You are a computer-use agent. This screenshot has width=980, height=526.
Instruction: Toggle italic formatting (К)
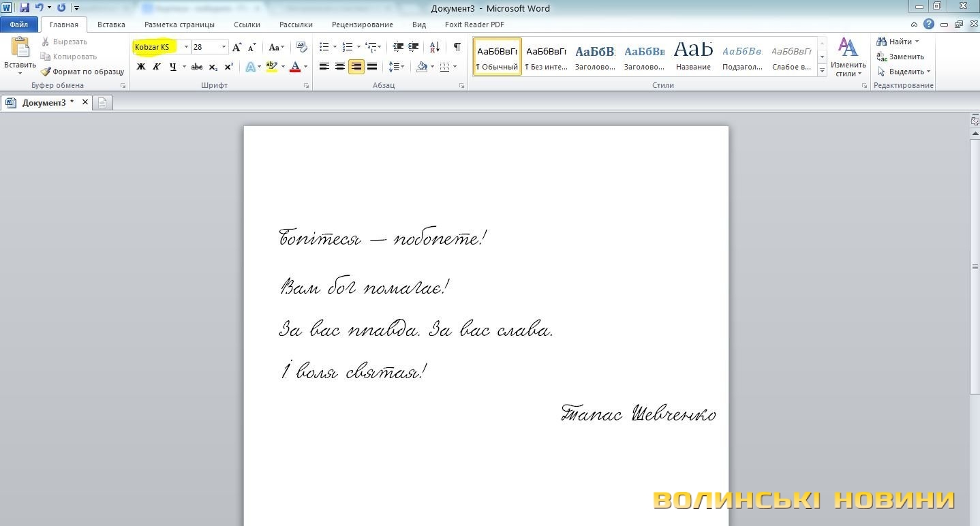[x=157, y=67]
